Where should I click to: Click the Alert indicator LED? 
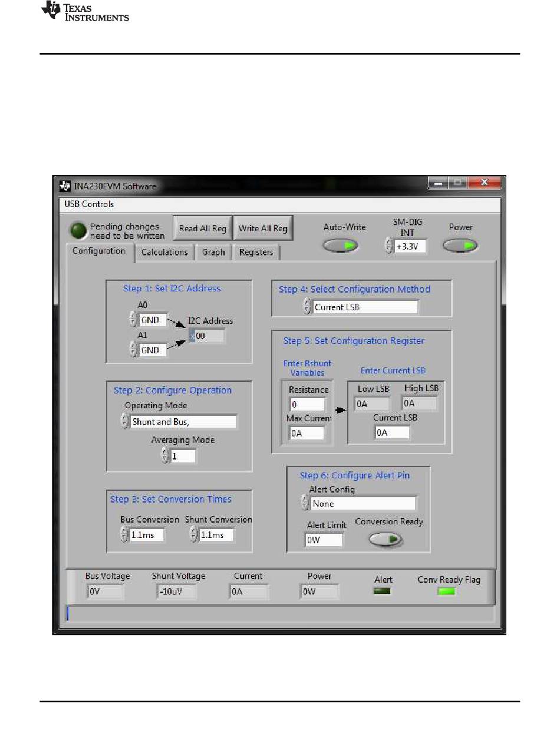(383, 591)
